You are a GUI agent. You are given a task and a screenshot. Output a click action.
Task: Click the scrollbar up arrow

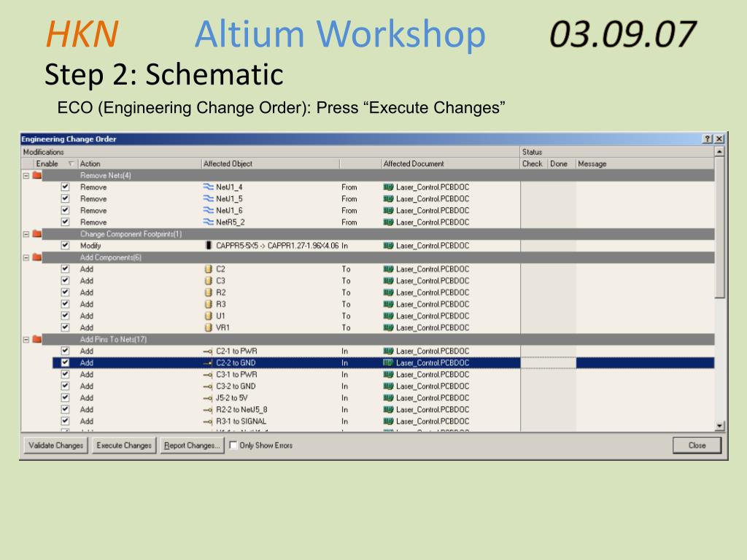pyautogui.click(x=720, y=152)
